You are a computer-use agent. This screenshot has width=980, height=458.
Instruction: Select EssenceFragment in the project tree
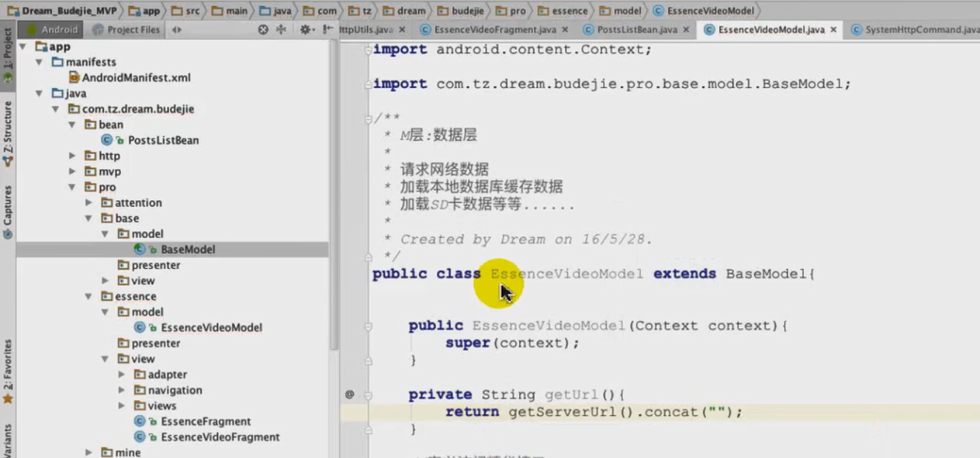(x=205, y=421)
